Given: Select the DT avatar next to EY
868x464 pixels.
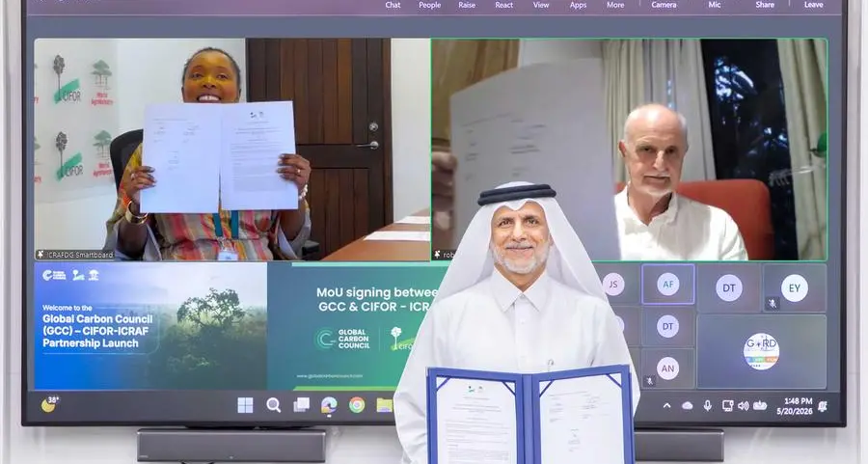Looking at the screenshot, I should [728, 287].
